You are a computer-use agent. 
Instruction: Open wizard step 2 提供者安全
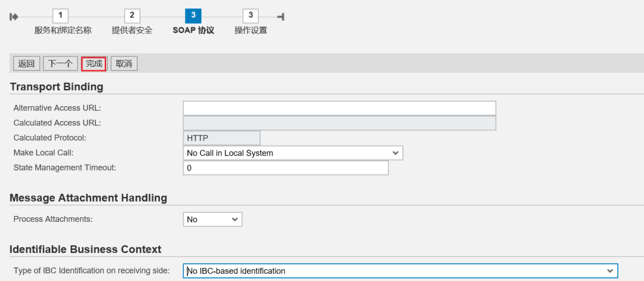(132, 16)
